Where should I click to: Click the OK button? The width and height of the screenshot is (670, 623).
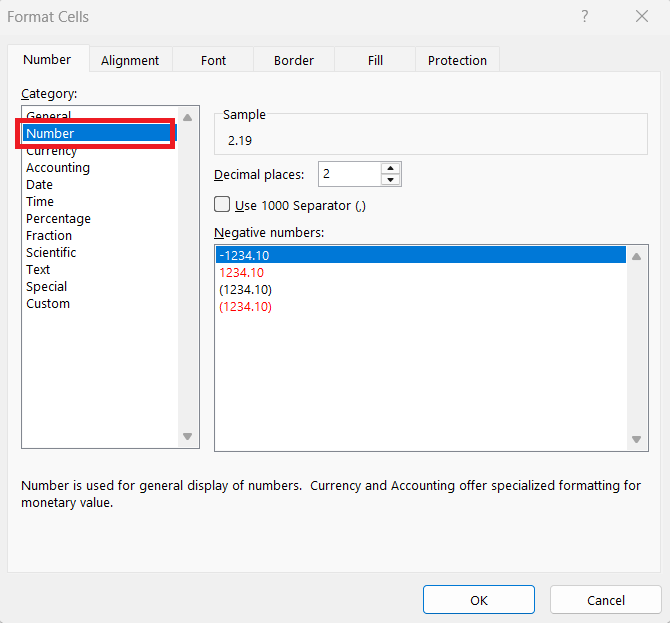click(x=479, y=600)
